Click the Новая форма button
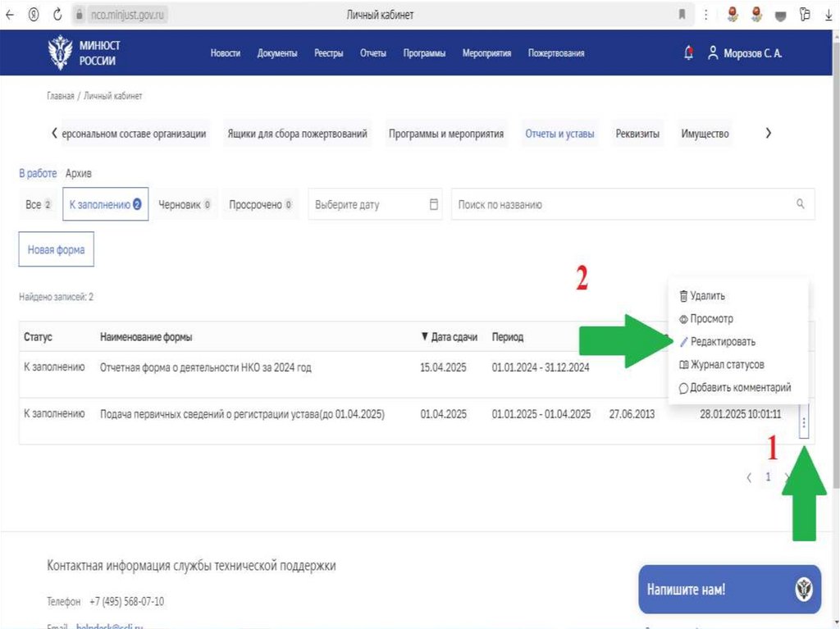Image resolution: width=840 pixels, height=629 pixels. (x=56, y=250)
